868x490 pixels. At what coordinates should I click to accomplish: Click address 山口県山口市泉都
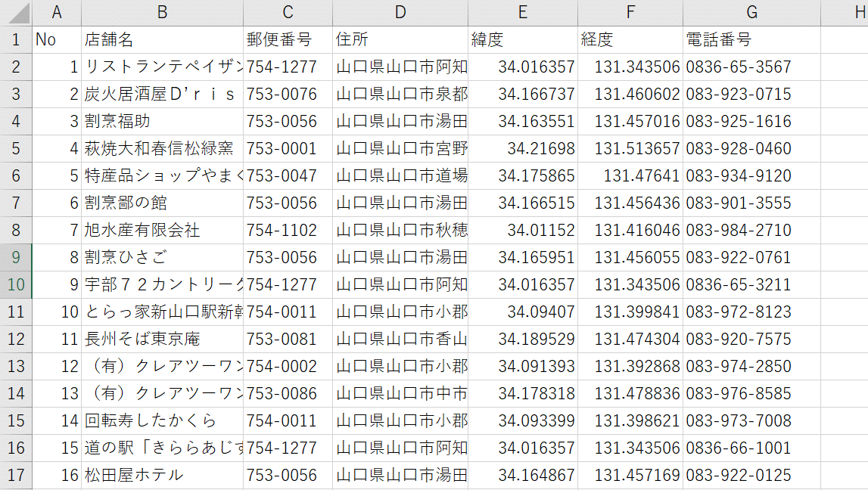[400, 94]
